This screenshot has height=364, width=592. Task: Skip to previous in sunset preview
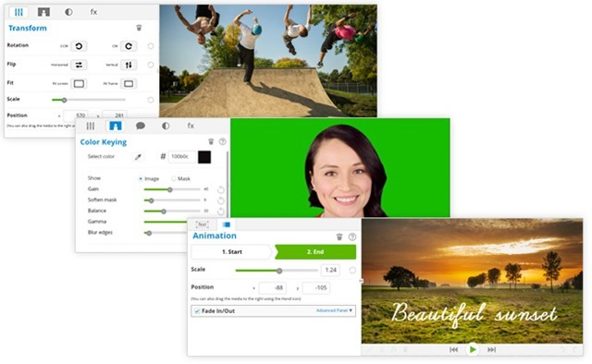click(454, 349)
